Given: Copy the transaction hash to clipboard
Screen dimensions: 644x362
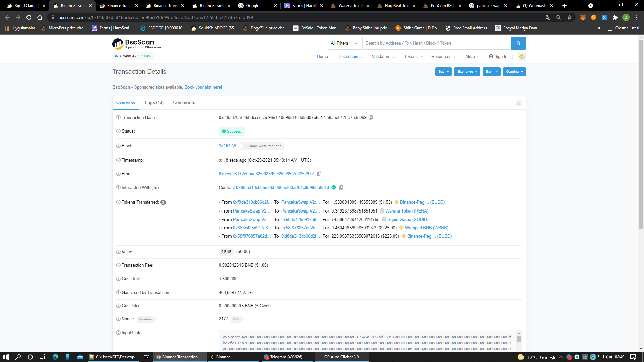Looking at the screenshot, I should [371, 117].
